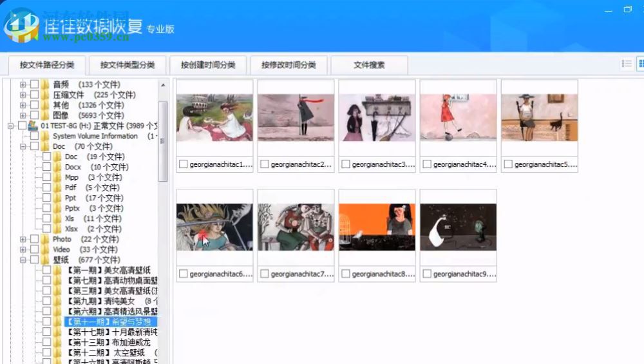The height and width of the screenshot is (364, 644).
Task: Open the 按文件路径分类 tab
Action: point(47,65)
